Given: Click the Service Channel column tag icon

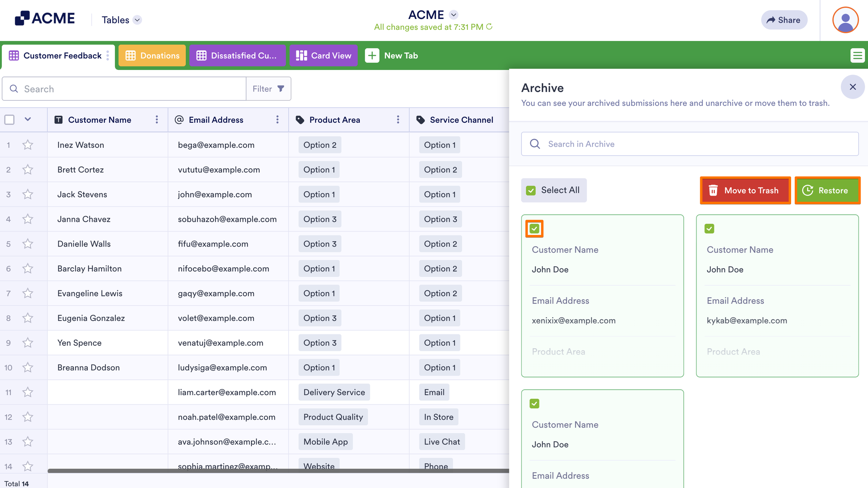Looking at the screenshot, I should pos(420,120).
